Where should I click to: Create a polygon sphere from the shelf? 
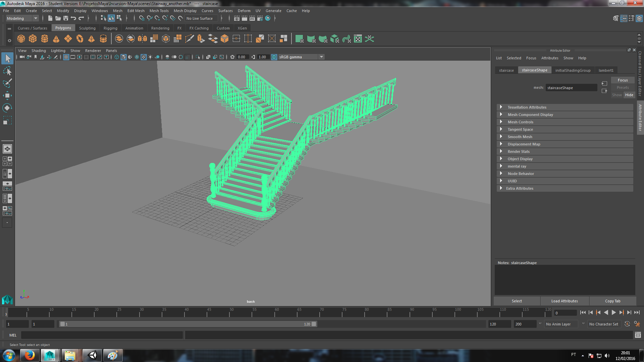[x=21, y=39]
